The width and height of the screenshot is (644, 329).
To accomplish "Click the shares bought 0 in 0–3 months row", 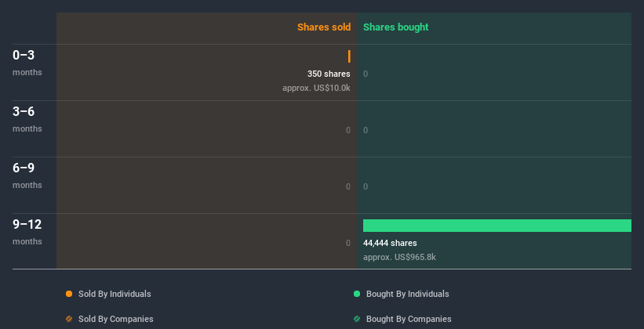I will click(366, 74).
